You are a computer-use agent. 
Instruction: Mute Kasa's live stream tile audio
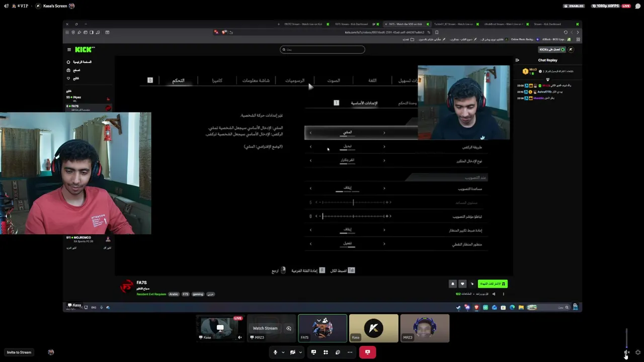[x=240, y=337]
